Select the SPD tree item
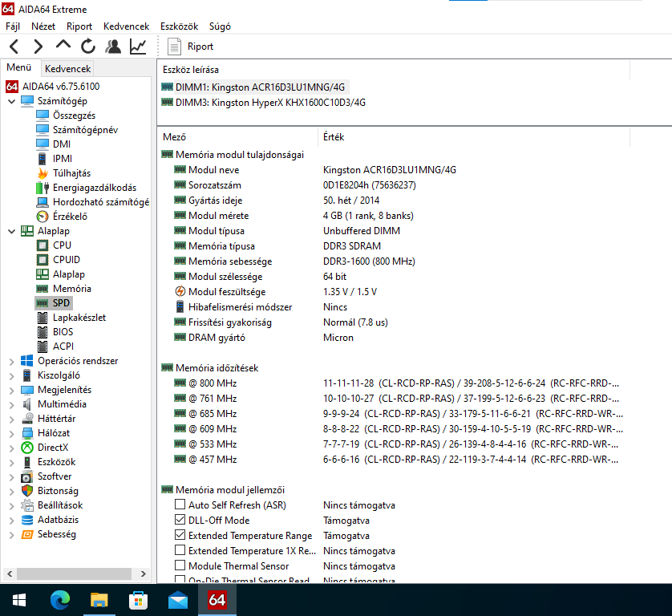672x616 pixels. (x=61, y=303)
